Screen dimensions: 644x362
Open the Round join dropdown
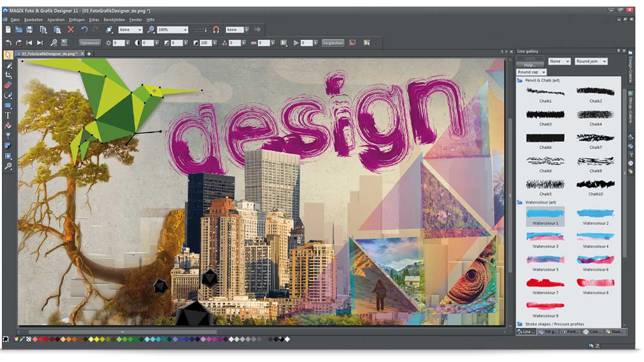(x=591, y=61)
